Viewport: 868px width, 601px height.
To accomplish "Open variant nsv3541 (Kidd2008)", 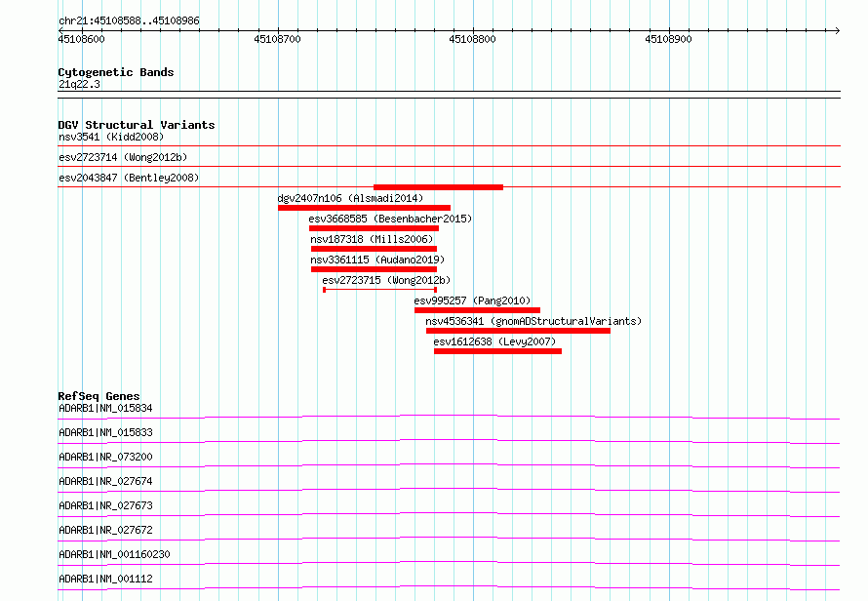I will (111, 137).
